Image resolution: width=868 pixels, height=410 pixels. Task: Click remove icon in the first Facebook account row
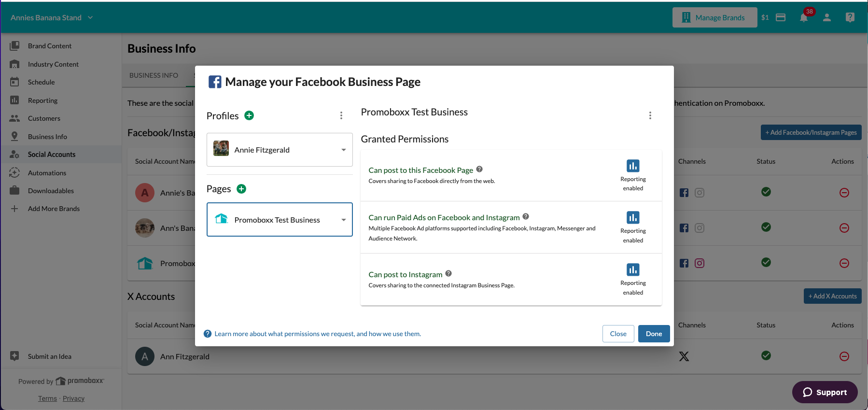[844, 193]
